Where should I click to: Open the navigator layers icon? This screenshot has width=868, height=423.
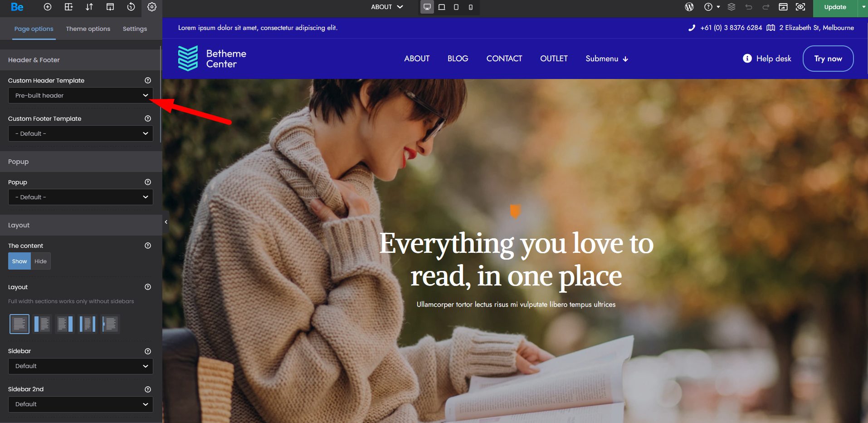tap(731, 7)
